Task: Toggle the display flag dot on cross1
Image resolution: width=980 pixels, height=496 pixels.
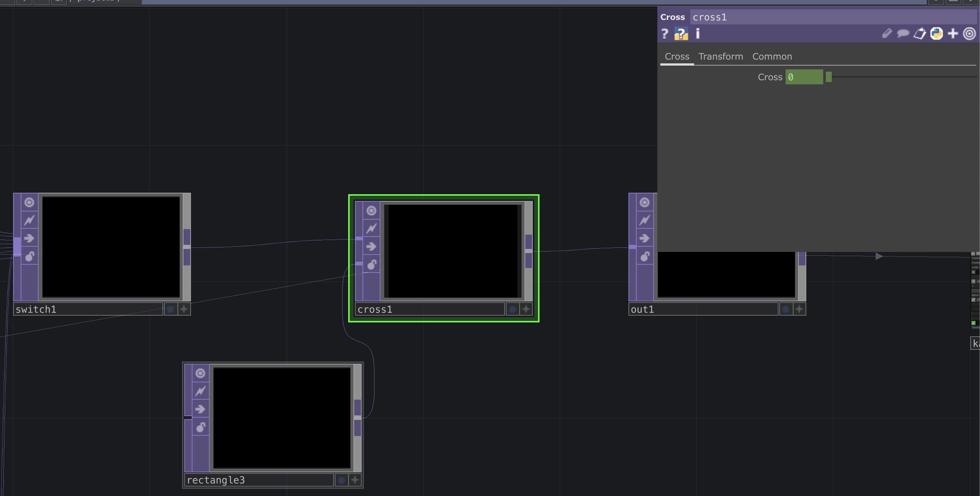Action: pos(513,309)
